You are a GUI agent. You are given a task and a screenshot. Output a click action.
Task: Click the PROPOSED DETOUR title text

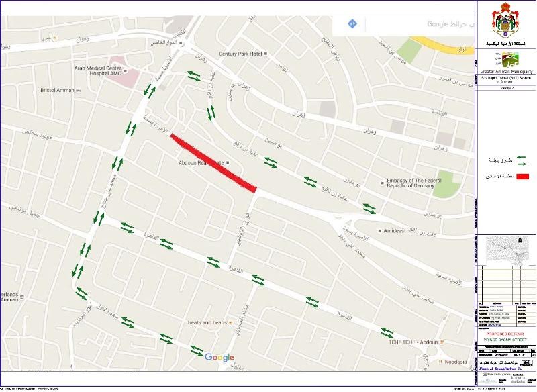[505, 334]
